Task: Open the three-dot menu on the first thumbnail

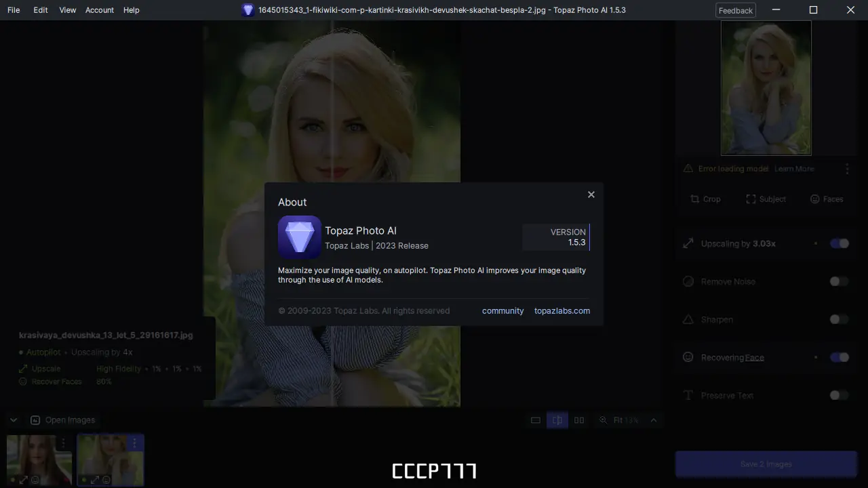Action: coord(64,443)
